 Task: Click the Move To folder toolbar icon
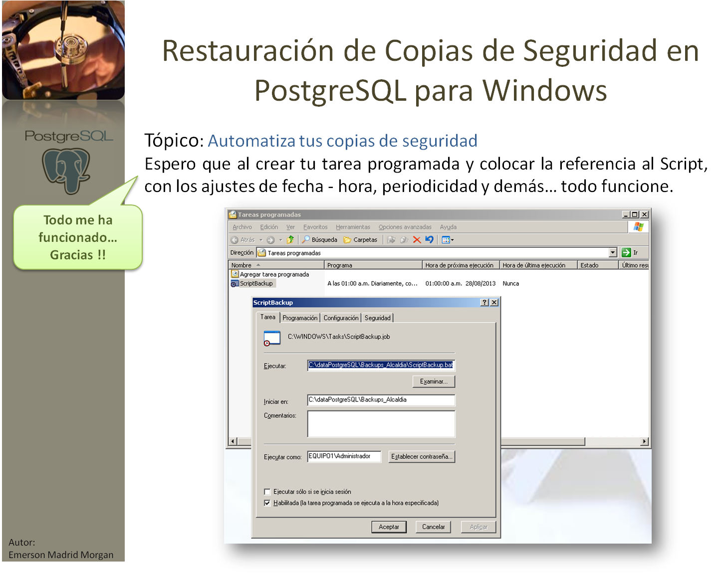(x=392, y=240)
